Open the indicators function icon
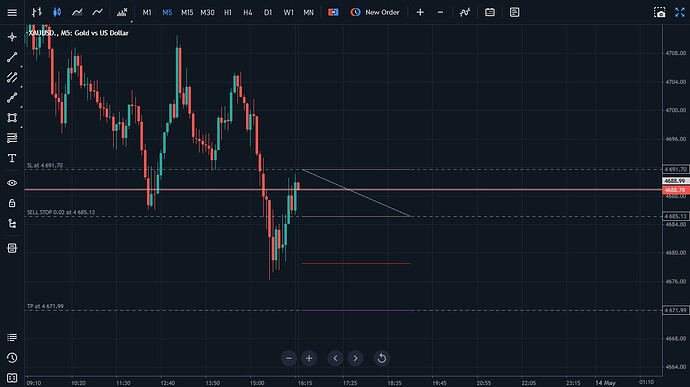The width and height of the screenshot is (690, 387). pyautogui.click(x=465, y=12)
